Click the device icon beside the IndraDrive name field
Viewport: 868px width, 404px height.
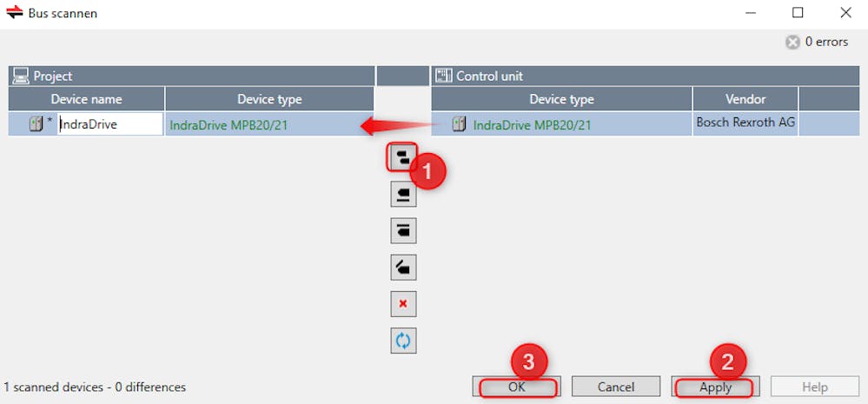click(x=36, y=124)
